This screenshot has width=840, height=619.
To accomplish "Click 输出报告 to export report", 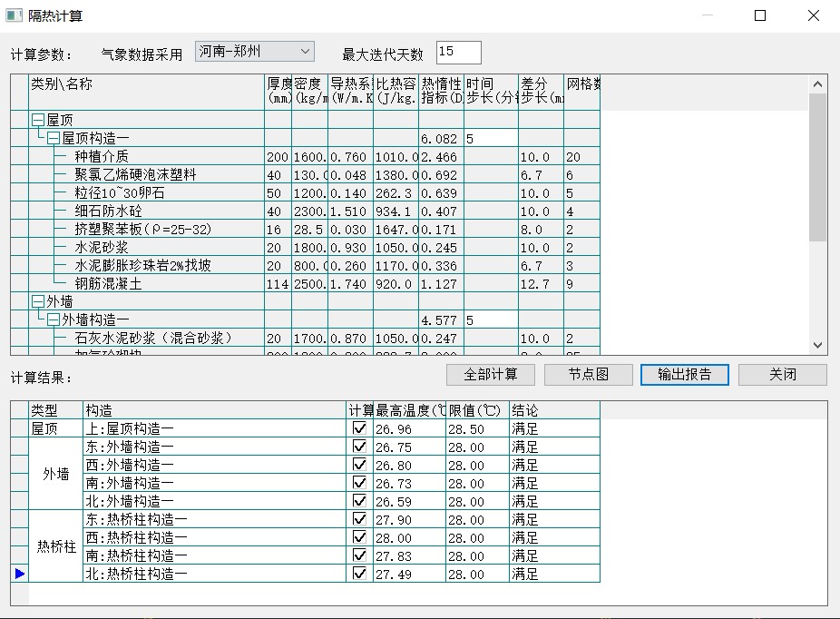I will coord(685,375).
